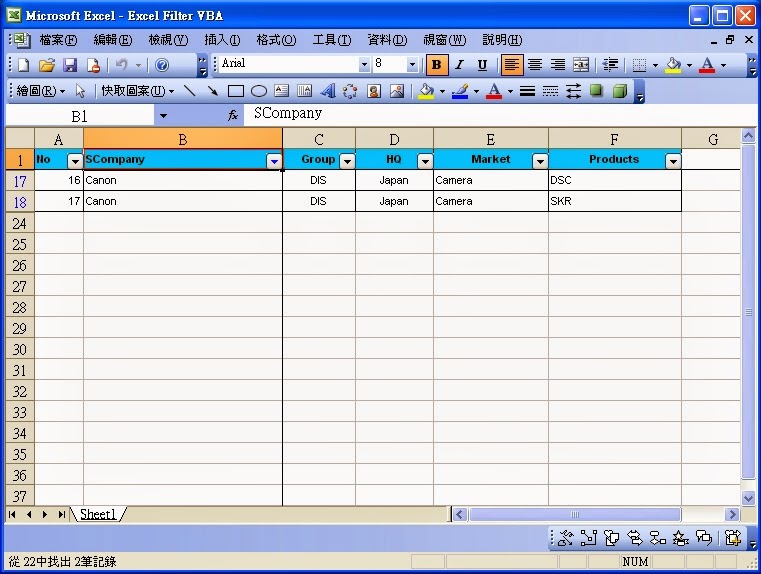The image size is (761, 574).
Task: Insert vertical text box
Action: pyautogui.click(x=305, y=91)
